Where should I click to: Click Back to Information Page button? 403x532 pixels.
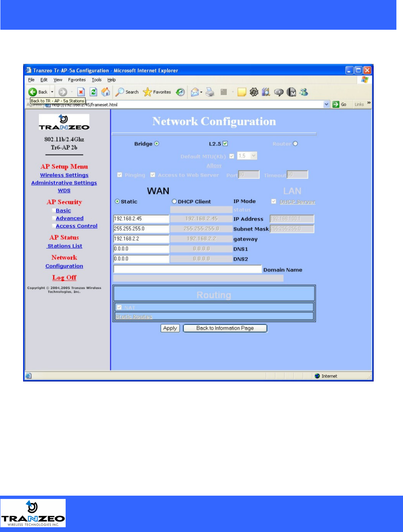(225, 328)
